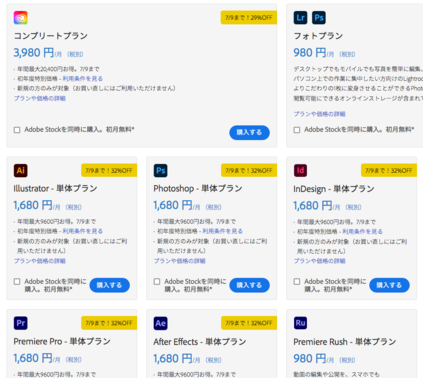Click the 32%OFF badge on Premiere Pro card
Image resolution: width=423 pixels, height=378 pixels.
109,323
